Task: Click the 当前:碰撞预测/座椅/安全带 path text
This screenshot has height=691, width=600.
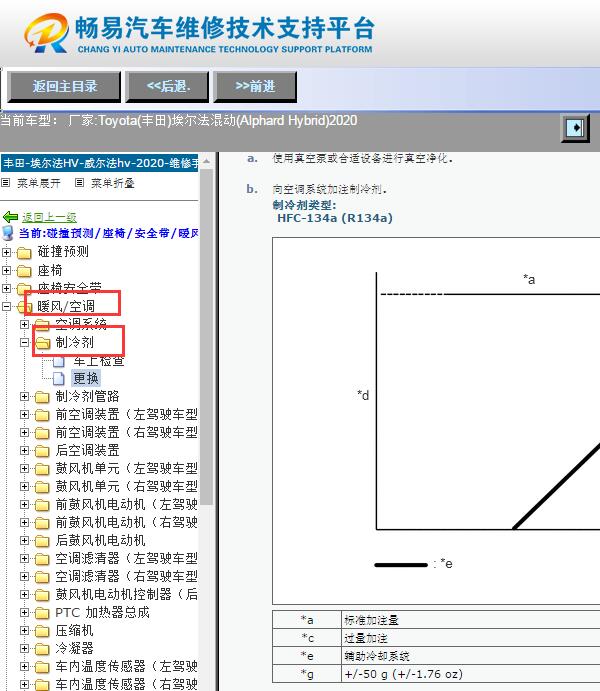Action: coord(108,233)
